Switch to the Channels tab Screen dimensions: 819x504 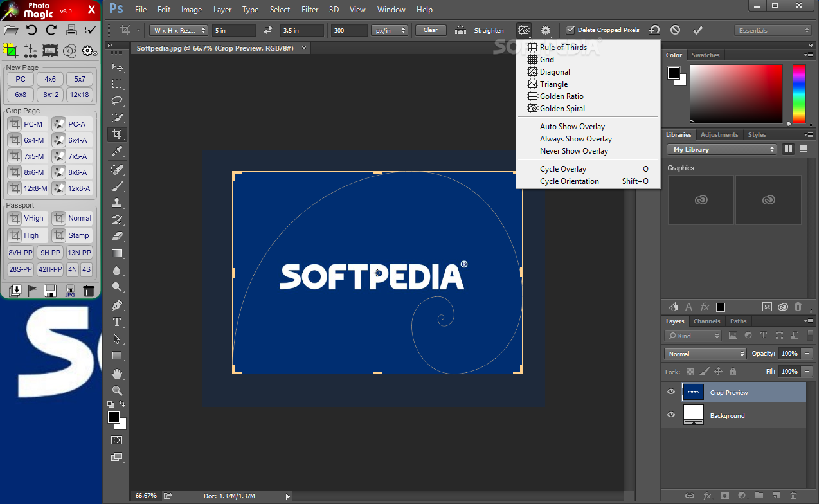[x=707, y=321]
